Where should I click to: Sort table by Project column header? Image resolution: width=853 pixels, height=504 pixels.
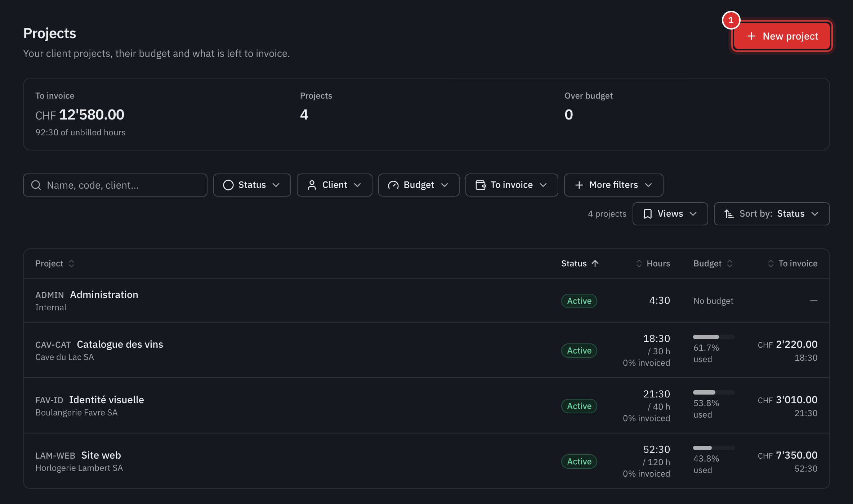[55, 264]
